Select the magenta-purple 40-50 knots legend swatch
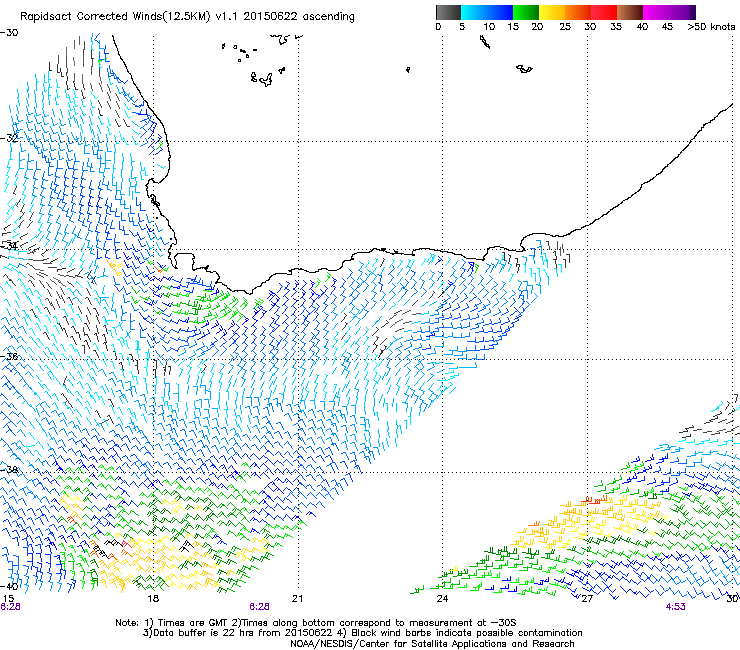The height and width of the screenshot is (650, 740). point(669,12)
